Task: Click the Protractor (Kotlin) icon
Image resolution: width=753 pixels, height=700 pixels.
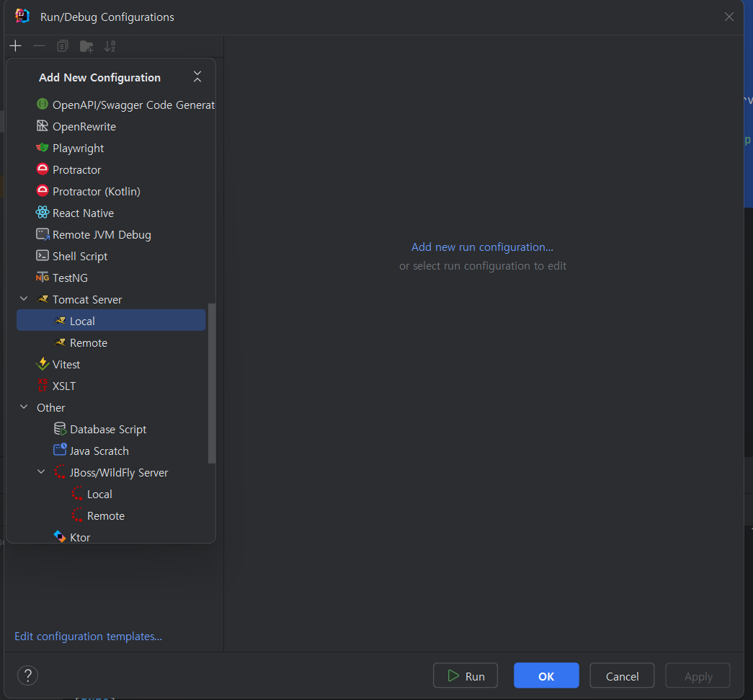Action: click(x=43, y=191)
